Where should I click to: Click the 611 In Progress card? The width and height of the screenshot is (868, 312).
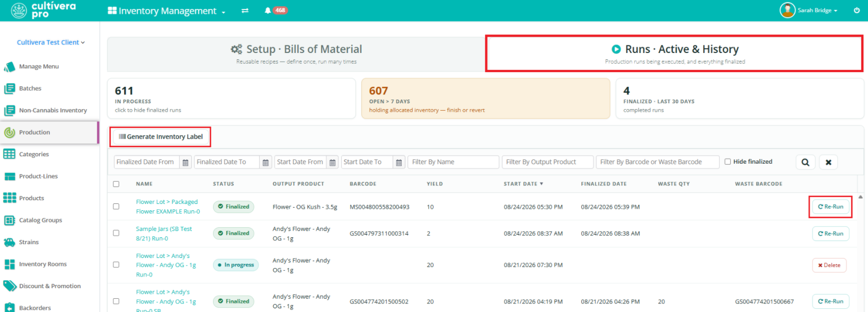point(231,99)
